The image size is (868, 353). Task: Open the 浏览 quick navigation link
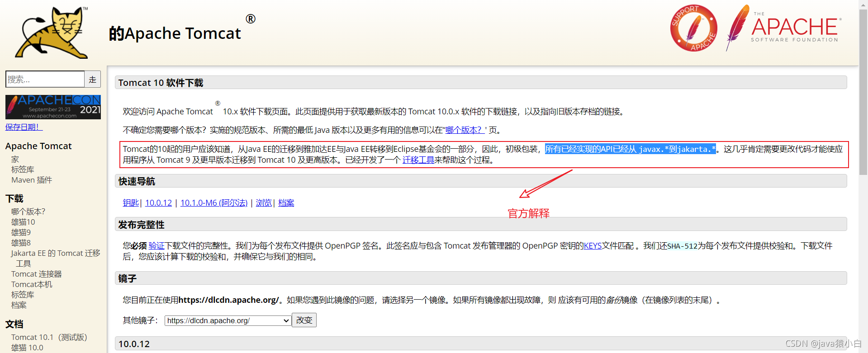[264, 203]
